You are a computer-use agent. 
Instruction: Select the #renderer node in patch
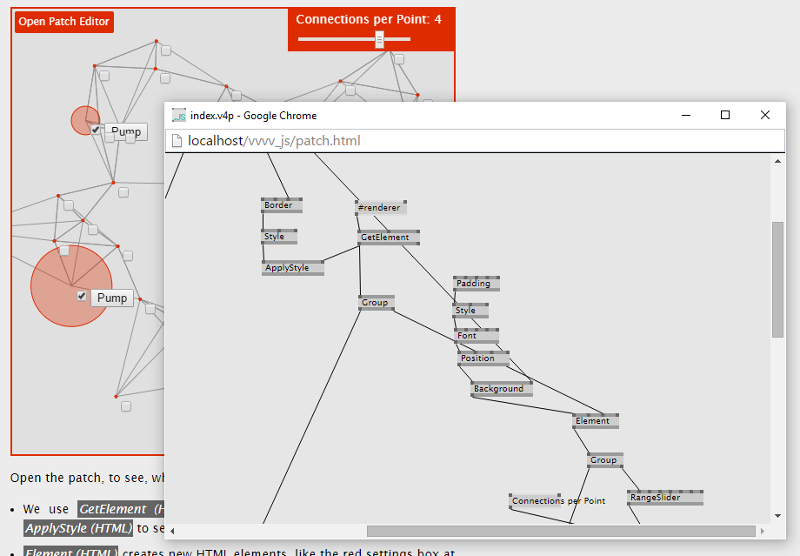381,208
